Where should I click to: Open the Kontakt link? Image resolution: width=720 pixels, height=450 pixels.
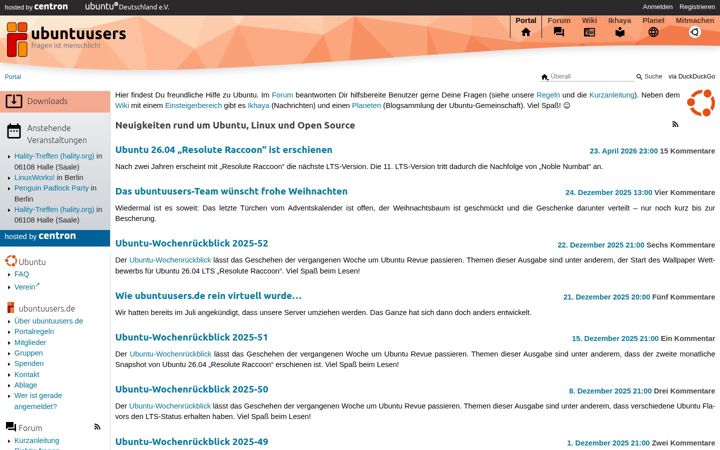(27, 375)
